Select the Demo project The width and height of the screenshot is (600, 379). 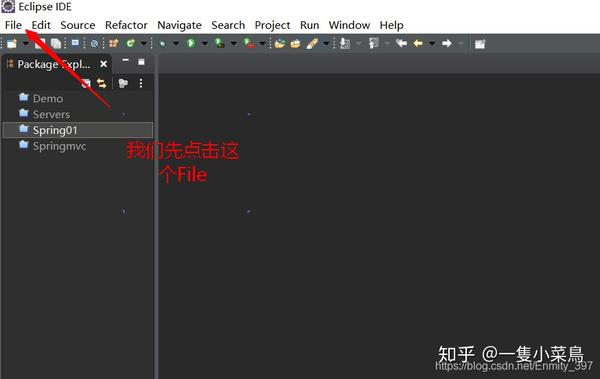click(48, 99)
